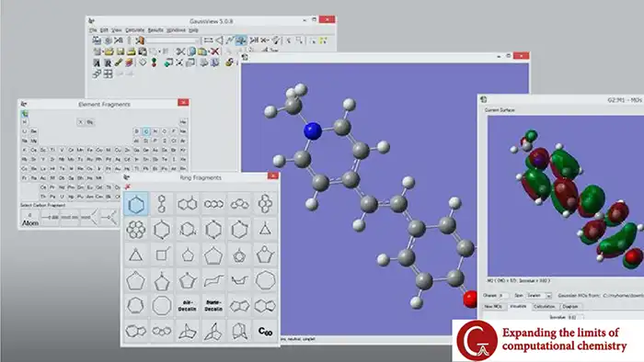The width and height of the screenshot is (644, 362).
Task: Choose the cyclopropane triangle fragment
Action: [x=136, y=255]
